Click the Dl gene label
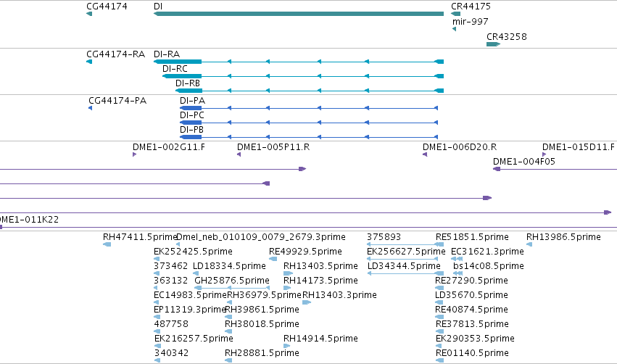Screen dimensions: 617x364 point(158,7)
